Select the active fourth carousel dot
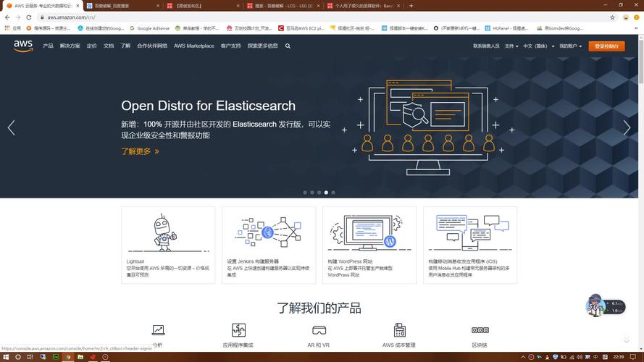Screen dimensions: 644x362 tap(326, 193)
